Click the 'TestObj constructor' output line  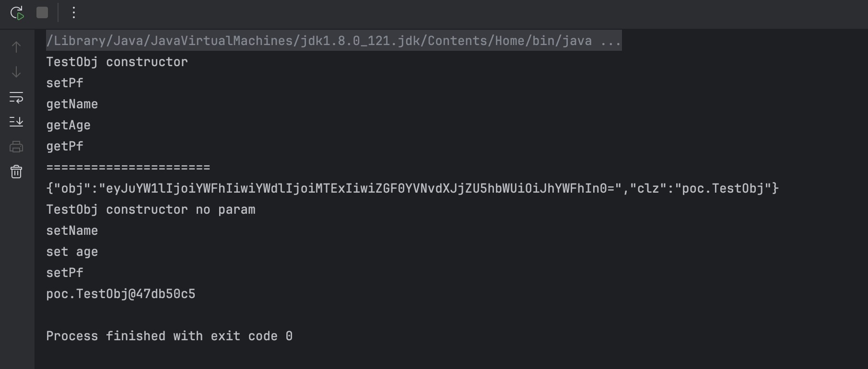(x=117, y=62)
